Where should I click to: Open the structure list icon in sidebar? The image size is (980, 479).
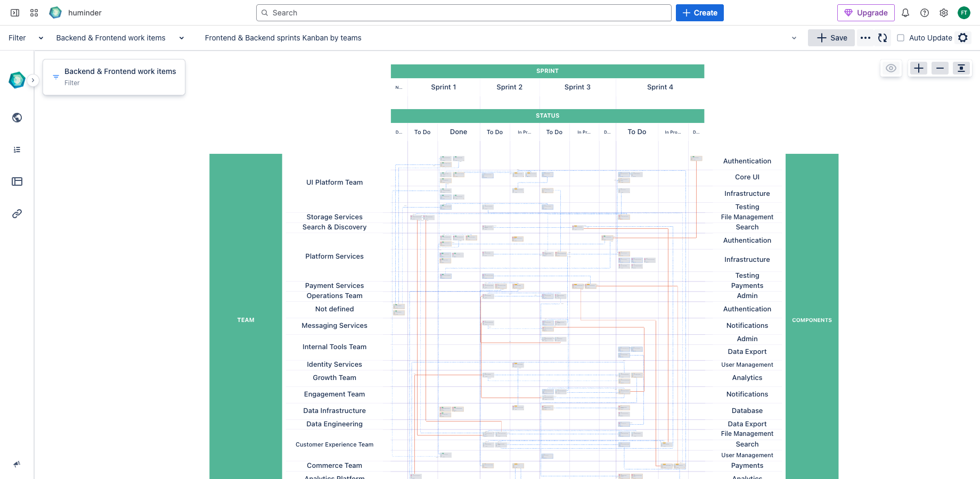point(17,150)
